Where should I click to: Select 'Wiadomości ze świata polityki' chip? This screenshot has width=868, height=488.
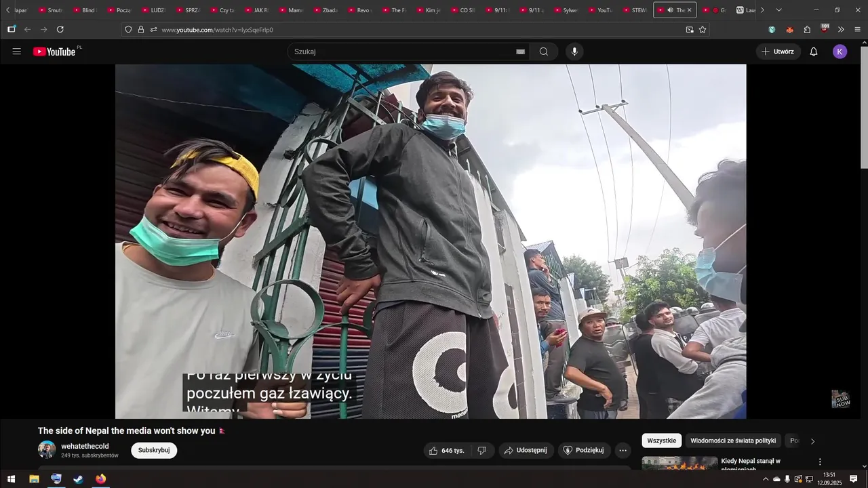[x=733, y=441]
